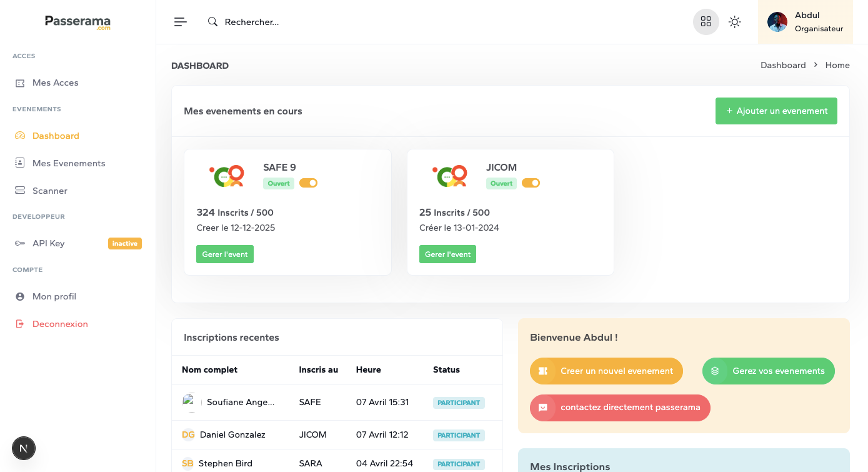Click the Inscris au column header

click(x=319, y=369)
